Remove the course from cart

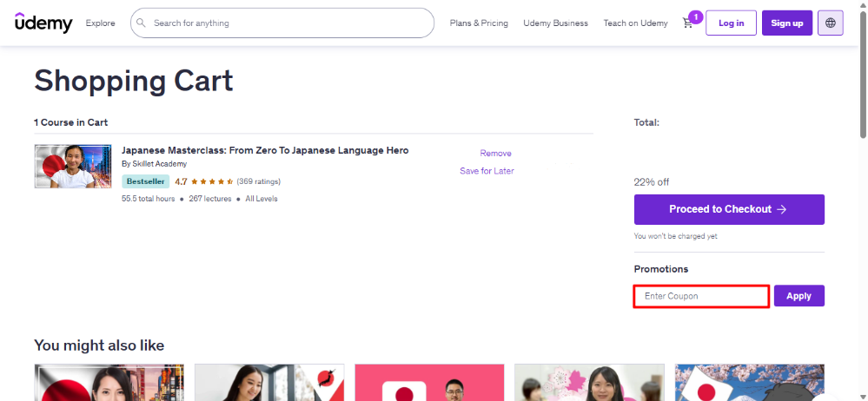click(495, 154)
